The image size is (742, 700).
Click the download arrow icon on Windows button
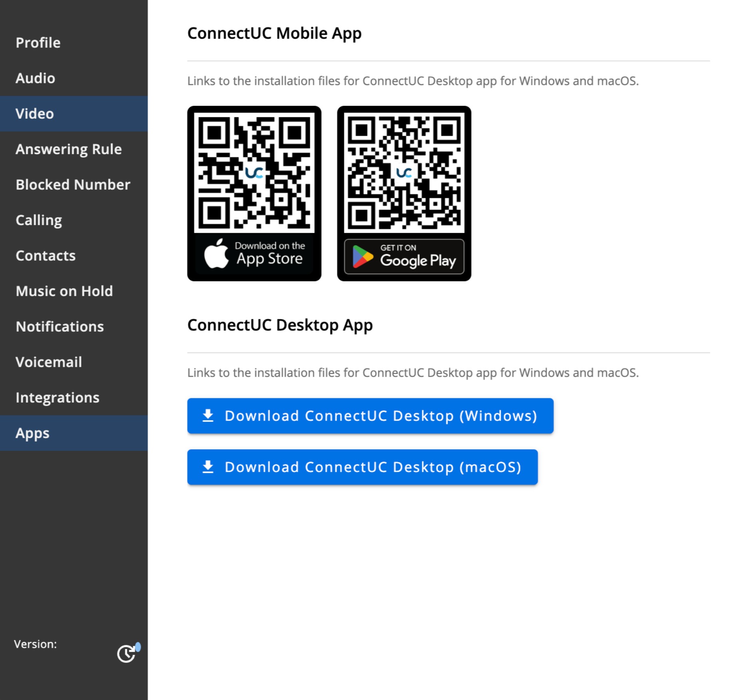click(x=208, y=415)
